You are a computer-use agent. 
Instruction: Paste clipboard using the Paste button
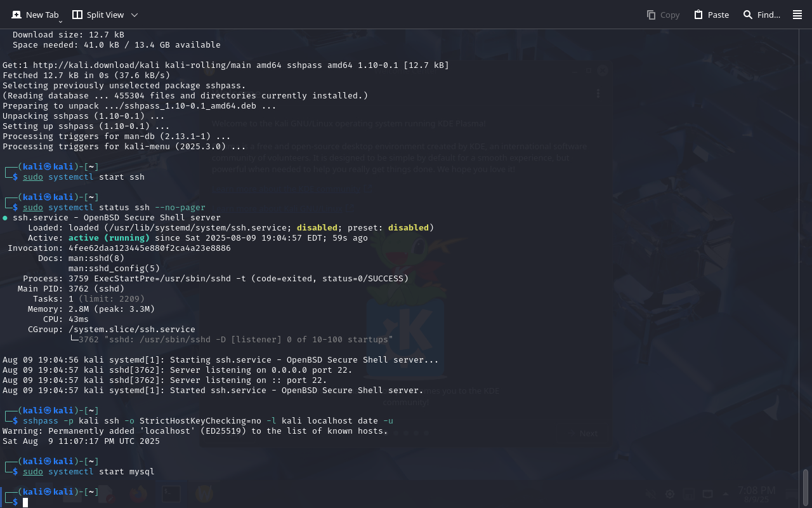click(x=711, y=15)
